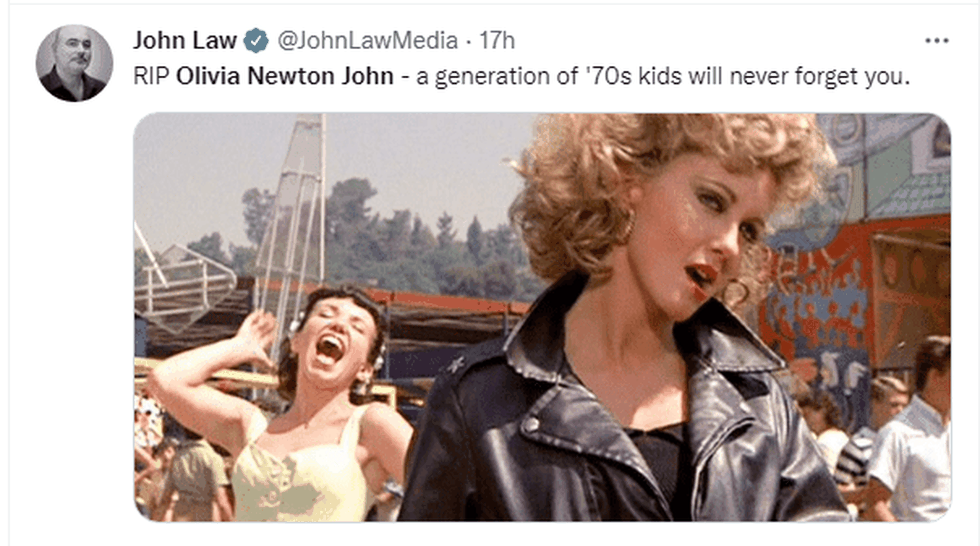Click the word RIP in tweet
This screenshot has width=980, height=546.
(152, 76)
